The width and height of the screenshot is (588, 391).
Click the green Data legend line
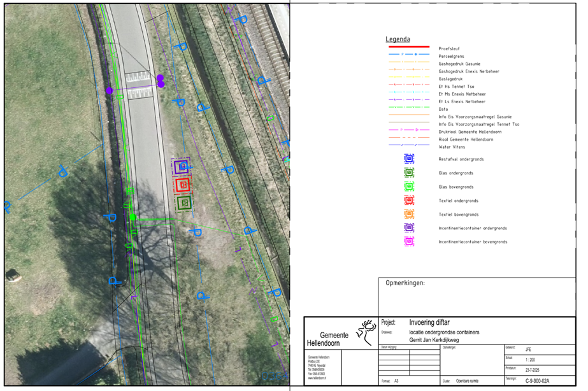click(x=408, y=109)
